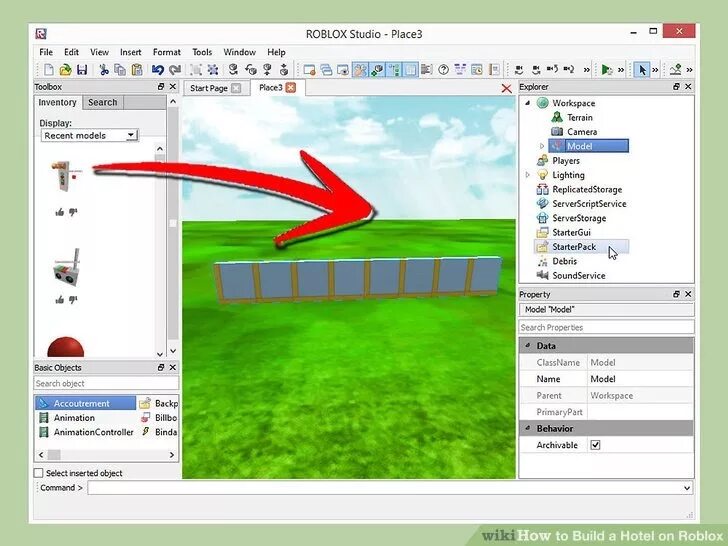
Task: Switch to the Start Page tab
Action: coord(208,88)
